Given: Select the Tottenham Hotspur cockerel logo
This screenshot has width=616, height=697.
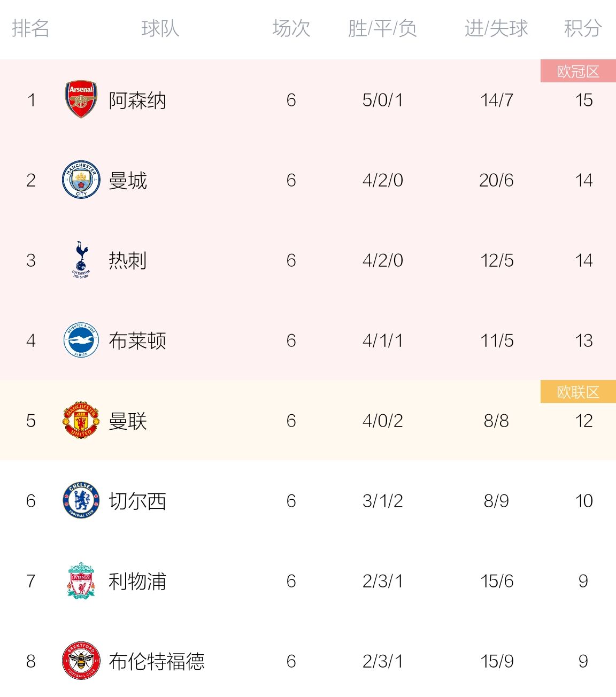Looking at the screenshot, I should [81, 260].
